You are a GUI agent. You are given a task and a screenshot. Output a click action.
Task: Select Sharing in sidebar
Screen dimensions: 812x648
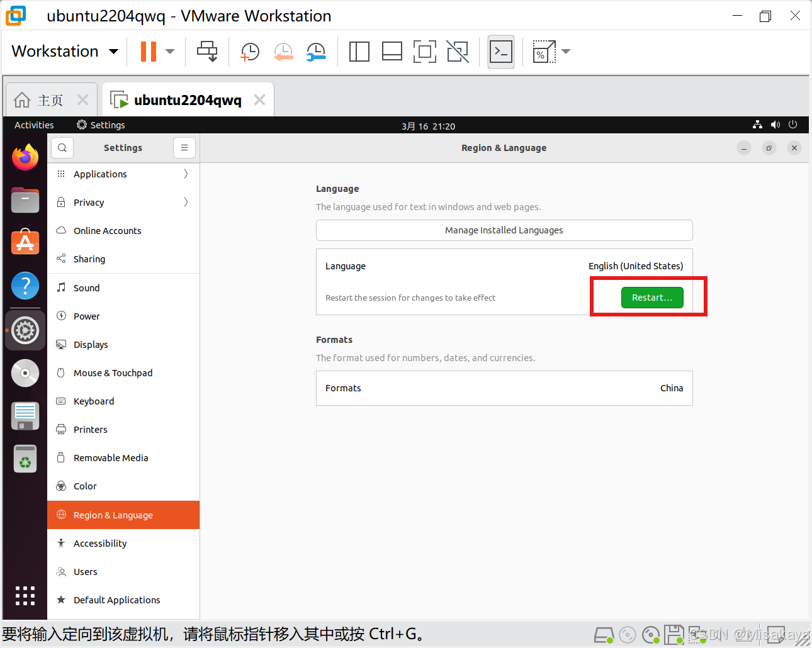pyautogui.click(x=123, y=259)
